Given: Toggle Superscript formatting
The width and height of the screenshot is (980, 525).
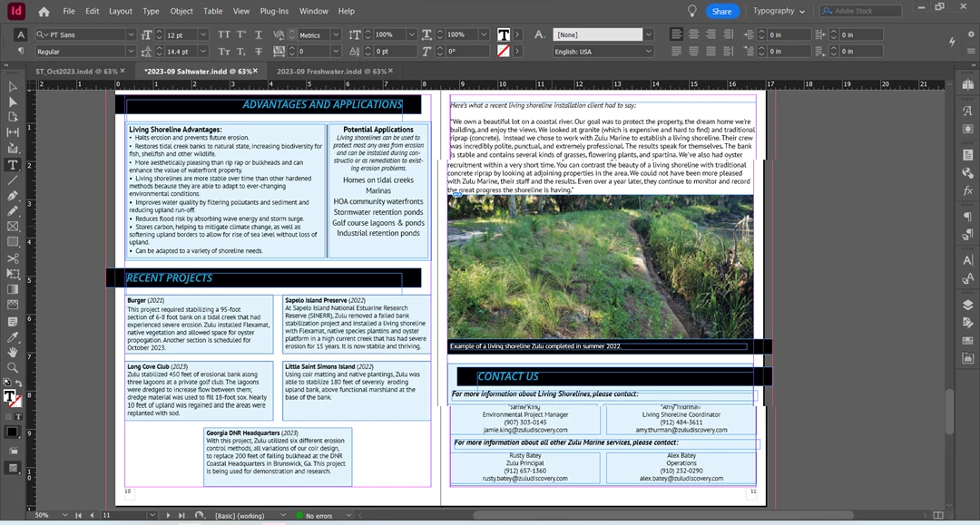Looking at the screenshot, I should [241, 35].
